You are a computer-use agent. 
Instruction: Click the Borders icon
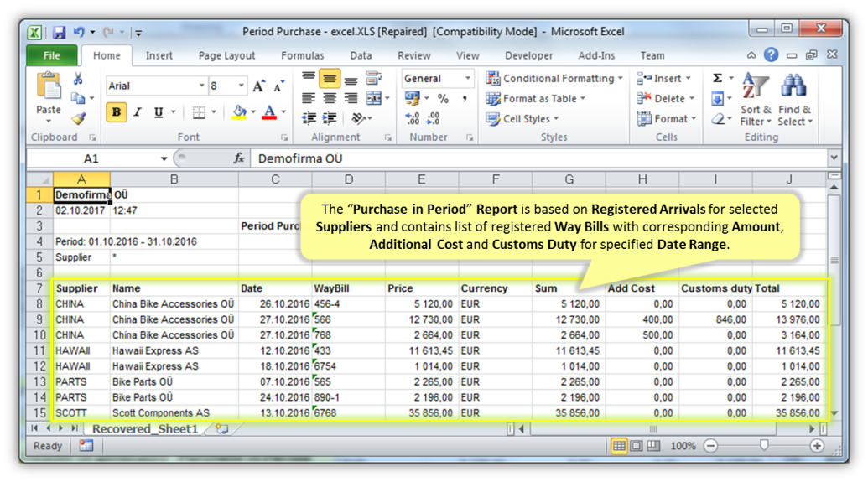click(x=199, y=112)
